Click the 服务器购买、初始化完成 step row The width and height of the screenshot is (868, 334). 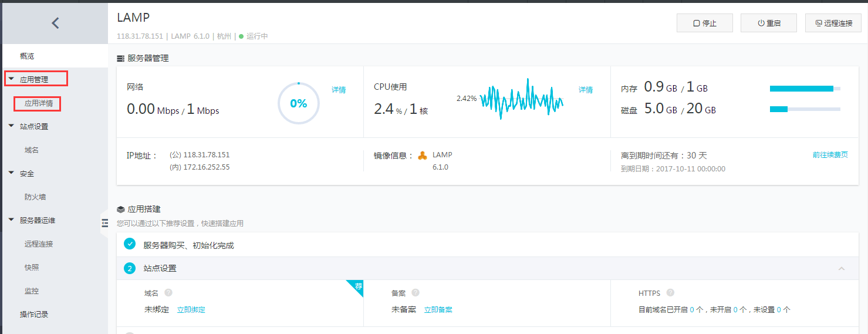(x=488, y=245)
